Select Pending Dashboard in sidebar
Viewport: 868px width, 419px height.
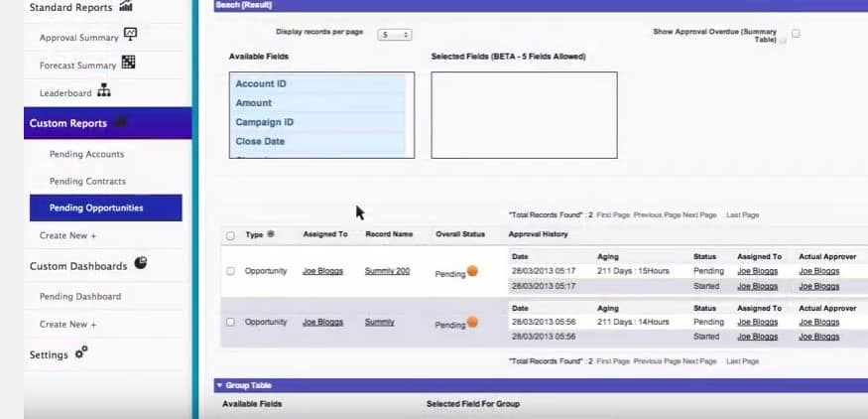pos(80,296)
